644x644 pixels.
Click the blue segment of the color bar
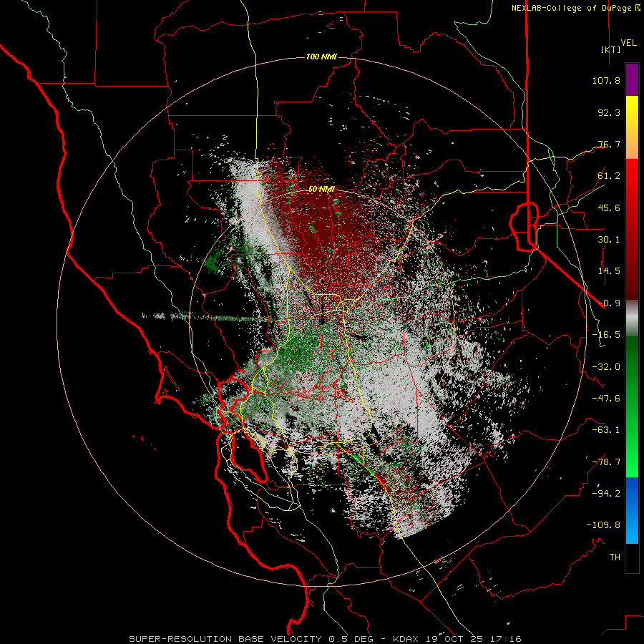pyautogui.click(x=632, y=510)
